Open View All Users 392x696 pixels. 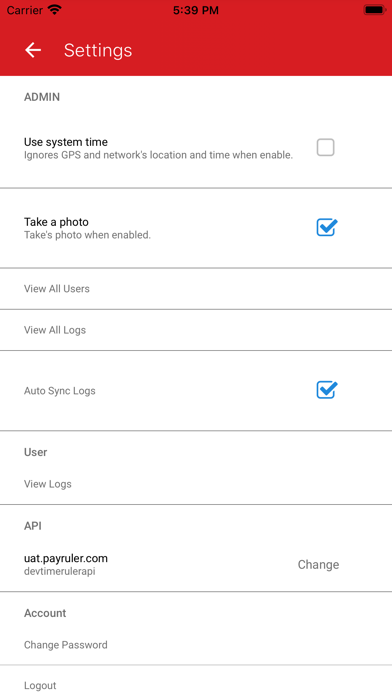(196, 289)
